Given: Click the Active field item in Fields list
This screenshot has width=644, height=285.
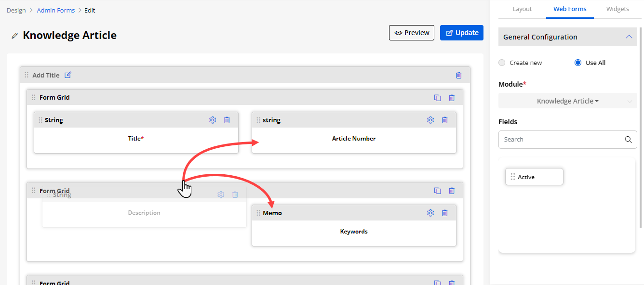Looking at the screenshot, I should 534,177.
